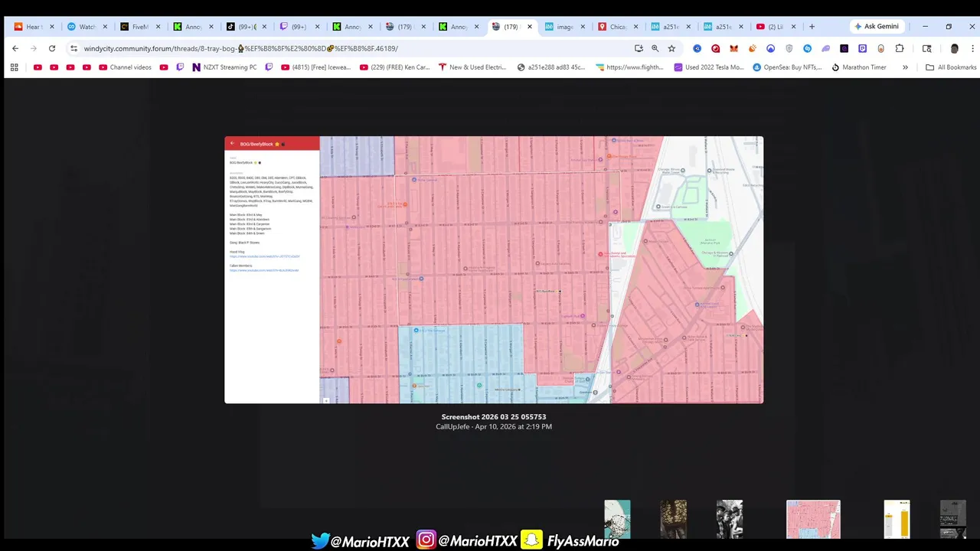Bookmark this page with the star icon
Viewport: 980px width, 551px height.
click(671, 48)
